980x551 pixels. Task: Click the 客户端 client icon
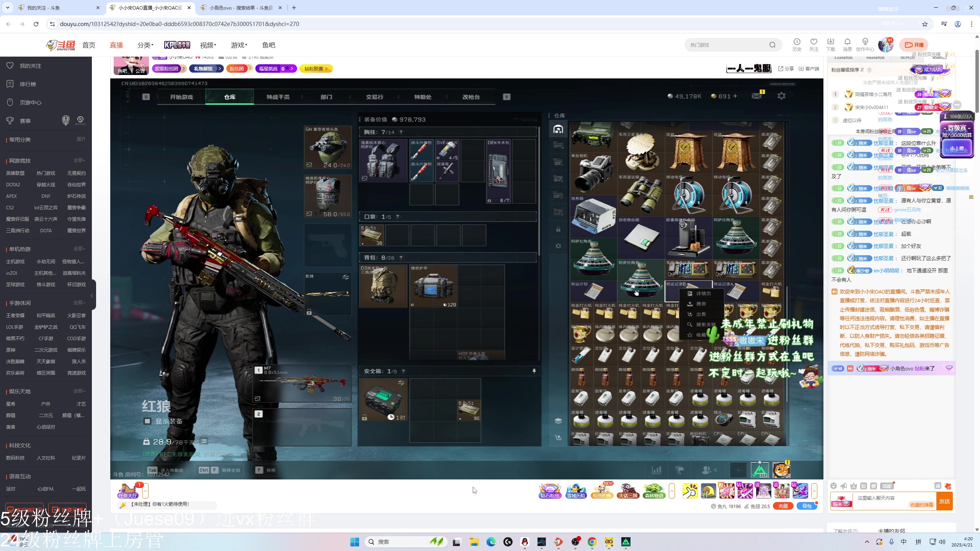[x=809, y=68]
